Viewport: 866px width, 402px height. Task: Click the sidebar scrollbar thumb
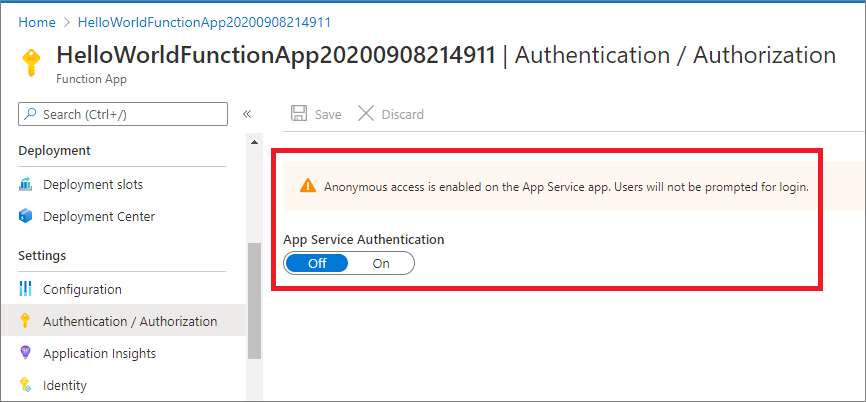click(254, 301)
